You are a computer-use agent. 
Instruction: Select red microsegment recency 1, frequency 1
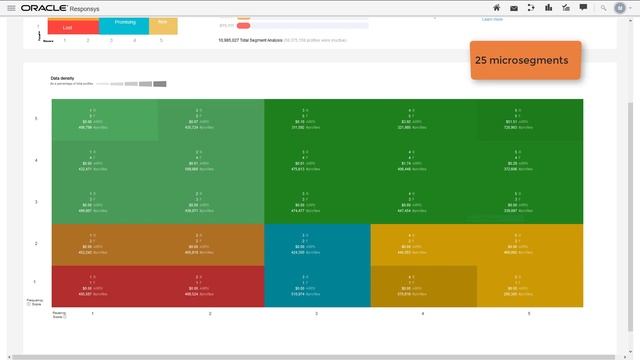pos(105,286)
